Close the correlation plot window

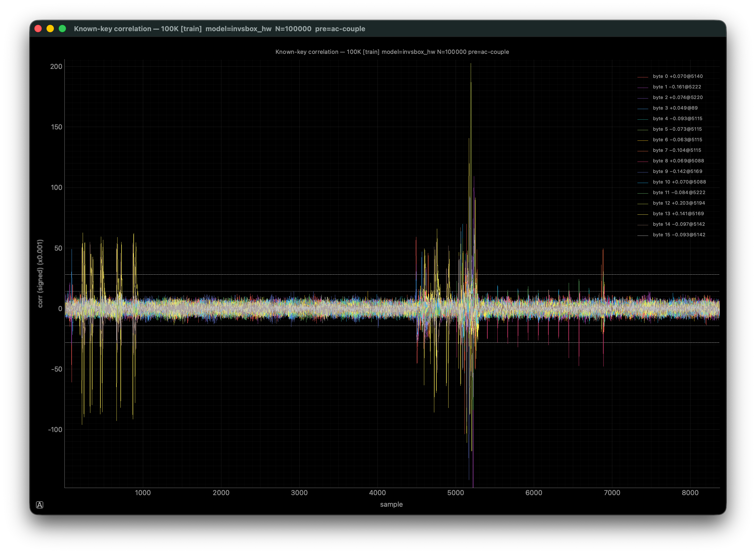[38, 29]
